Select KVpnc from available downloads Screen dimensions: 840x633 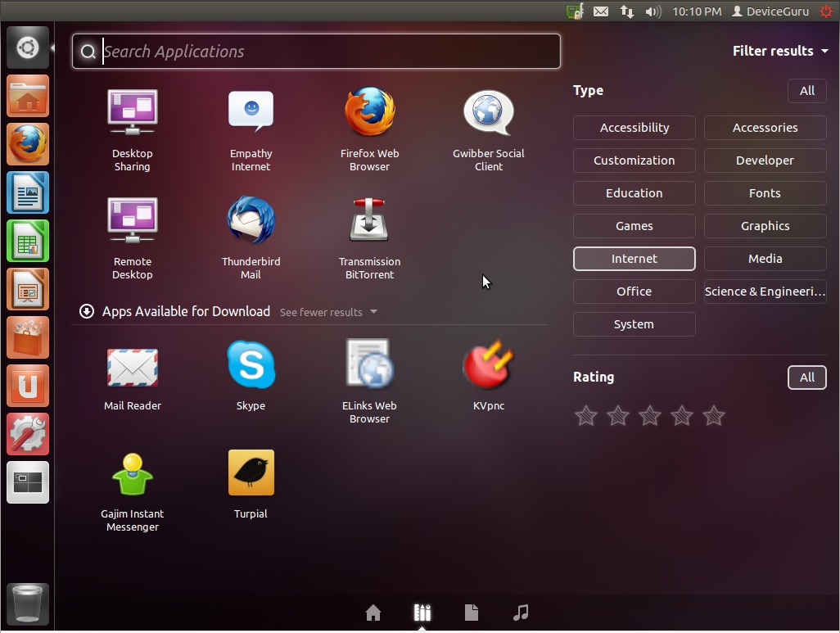pyautogui.click(x=489, y=375)
